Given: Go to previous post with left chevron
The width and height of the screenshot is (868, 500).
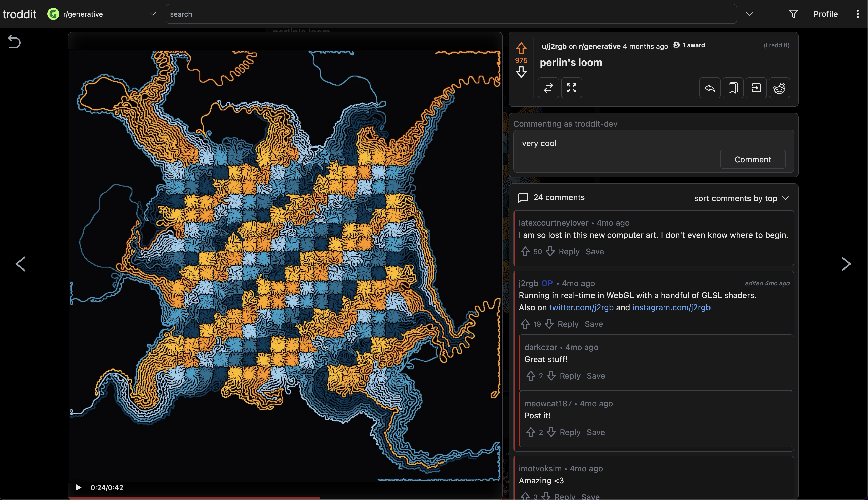Looking at the screenshot, I should 21,264.
